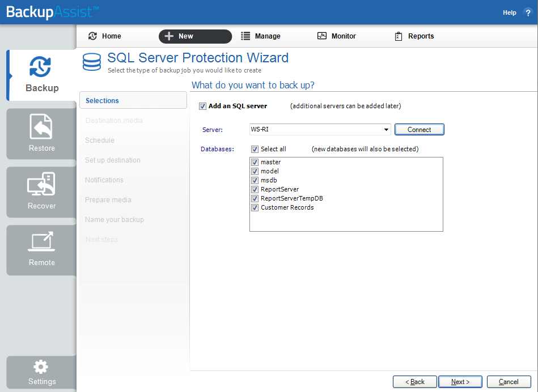Click the Cancel button
The image size is (538, 392).
click(x=509, y=382)
